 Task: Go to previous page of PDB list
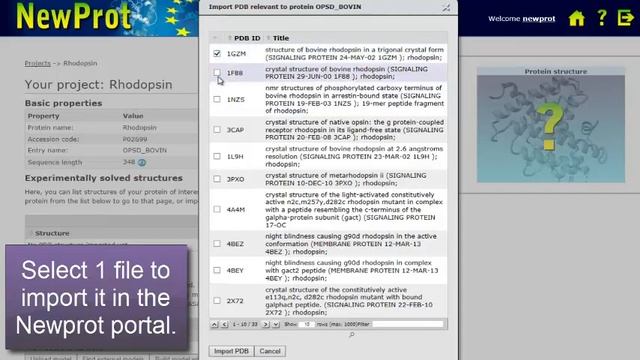point(224,324)
